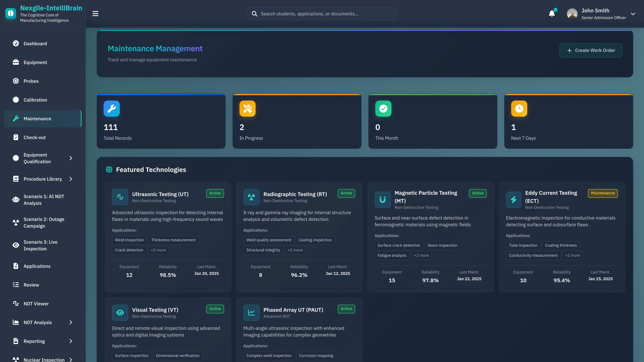This screenshot has height=362, width=644.
Task: Select the NDT Viewer waveform icon
Action: (x=16, y=304)
